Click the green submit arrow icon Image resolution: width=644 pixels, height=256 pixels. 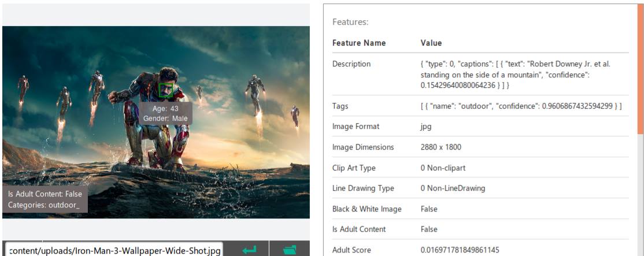click(249, 250)
